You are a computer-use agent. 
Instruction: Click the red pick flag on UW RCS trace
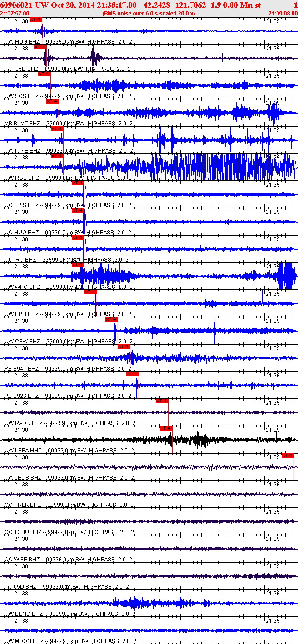[57, 155]
